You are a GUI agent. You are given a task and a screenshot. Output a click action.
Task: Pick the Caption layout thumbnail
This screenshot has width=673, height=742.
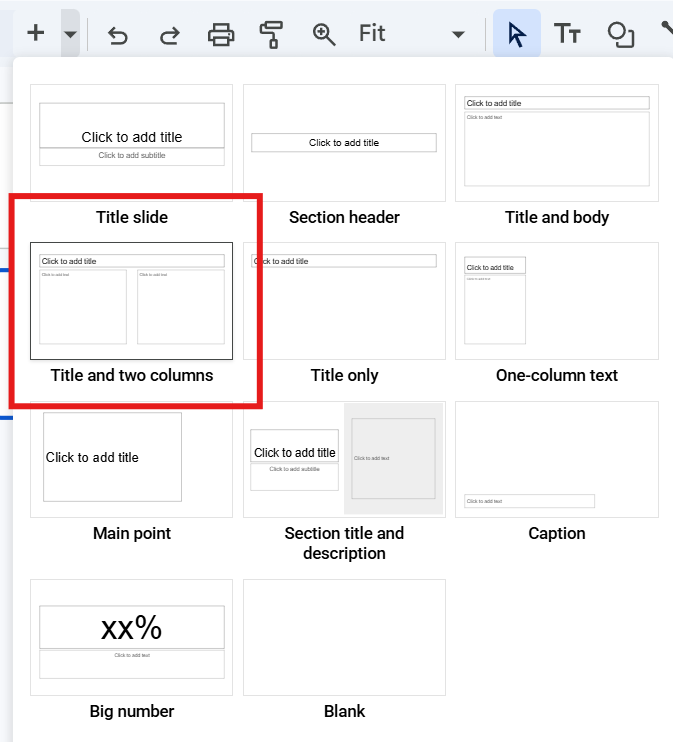(x=557, y=459)
